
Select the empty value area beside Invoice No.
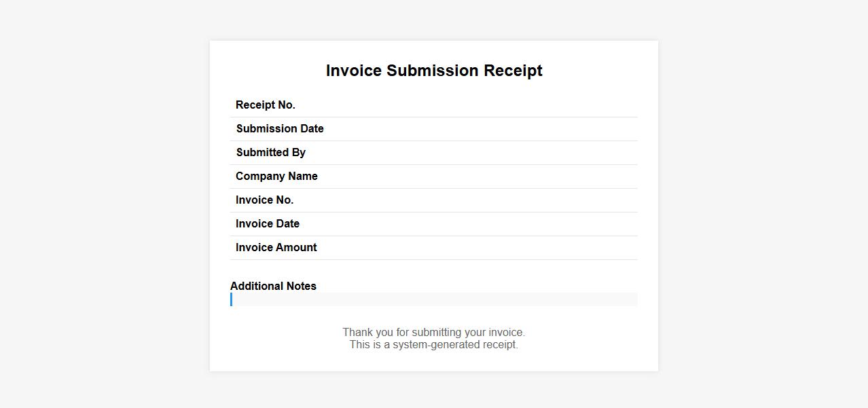click(x=475, y=200)
